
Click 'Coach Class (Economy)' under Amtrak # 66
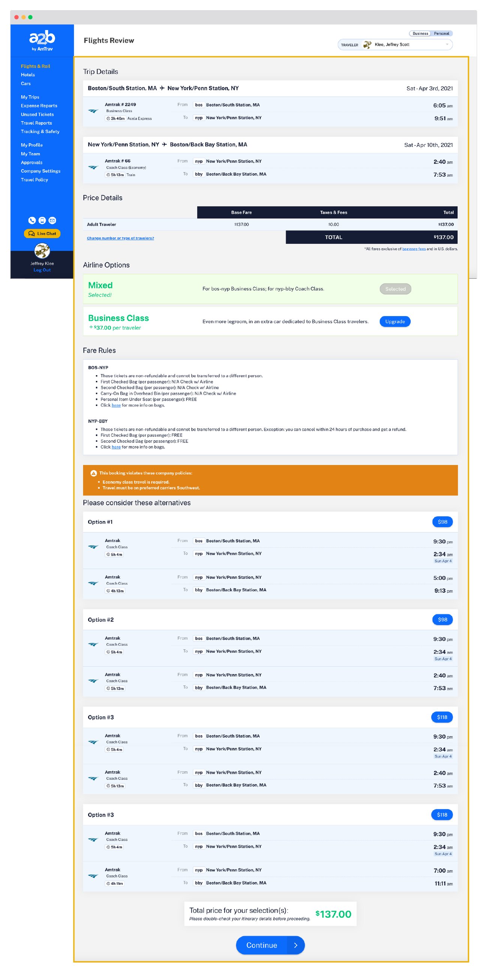[126, 167]
